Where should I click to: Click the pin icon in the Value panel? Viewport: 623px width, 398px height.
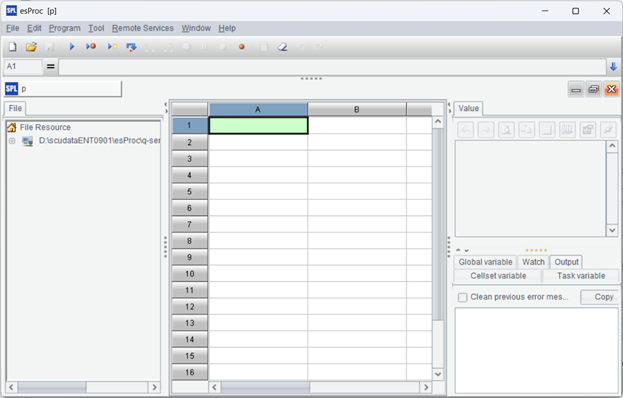pos(608,129)
